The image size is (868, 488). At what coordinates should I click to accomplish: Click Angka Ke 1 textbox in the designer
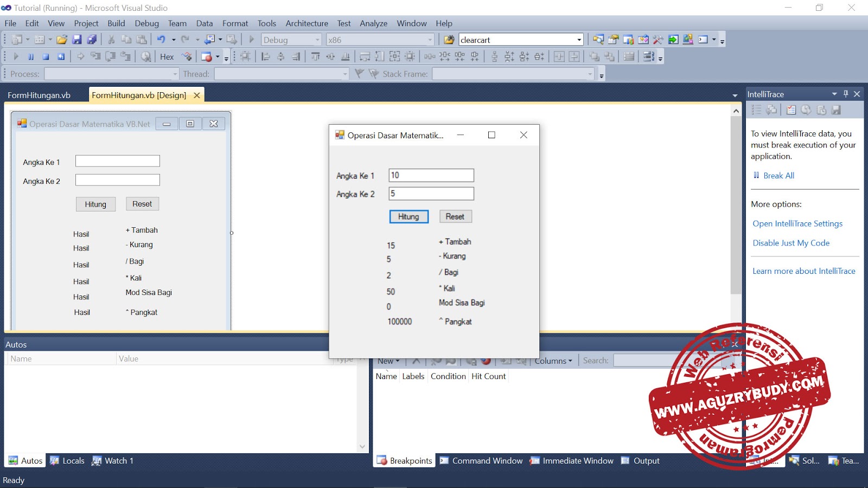(x=118, y=161)
